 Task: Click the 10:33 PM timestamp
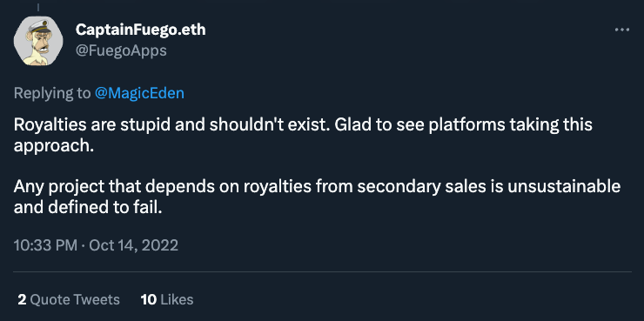click(x=45, y=245)
